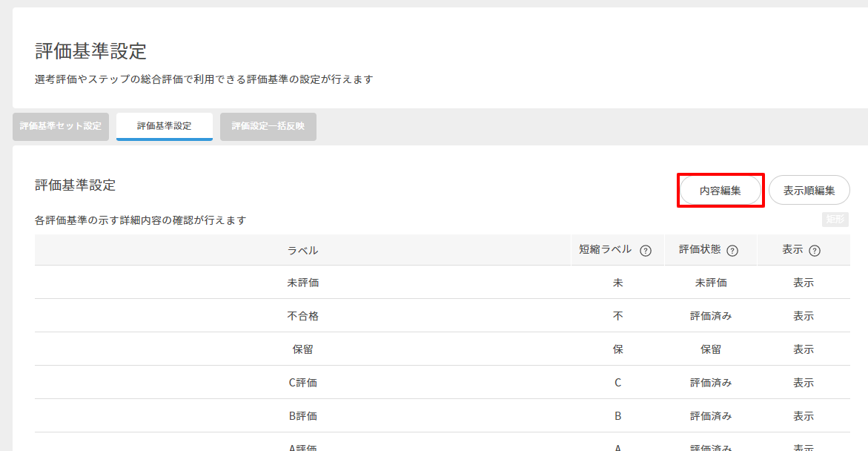
Task: Open help icon next to 表示 header
Action: pyautogui.click(x=815, y=251)
